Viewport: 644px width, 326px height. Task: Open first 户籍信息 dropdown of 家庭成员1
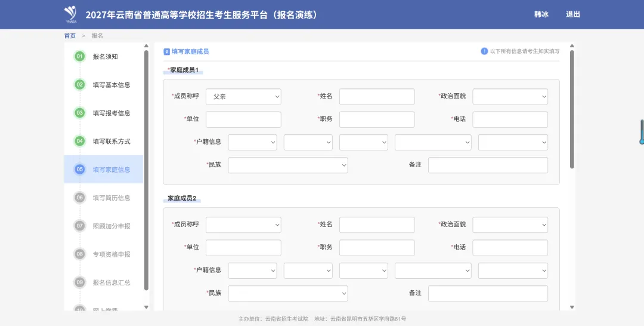point(253,142)
